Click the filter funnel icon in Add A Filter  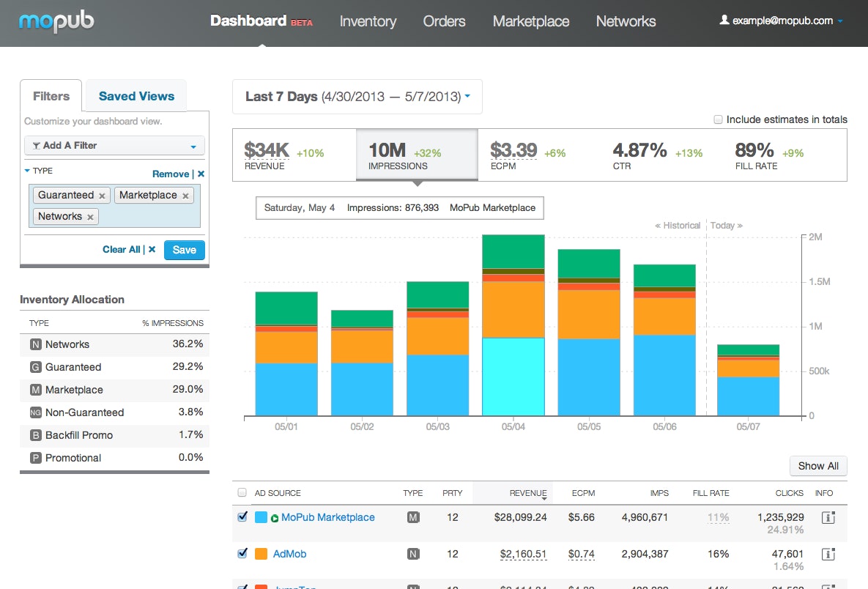(36, 147)
